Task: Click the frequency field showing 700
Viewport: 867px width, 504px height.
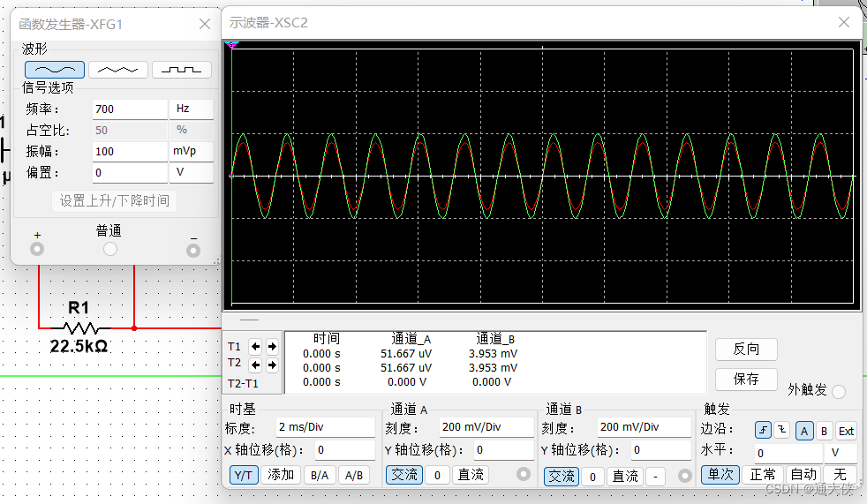Action: [x=130, y=109]
